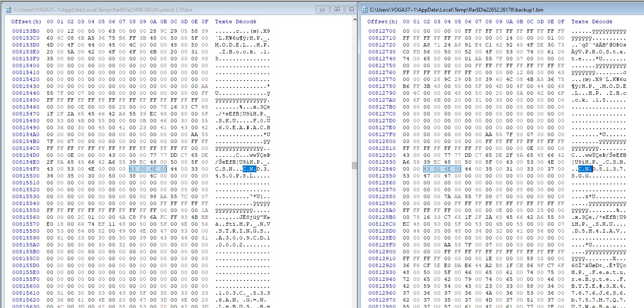The width and height of the screenshot is (644, 308).
Task: Click offset 00812780 row label in backup1.bin
Action: click(x=382, y=86)
